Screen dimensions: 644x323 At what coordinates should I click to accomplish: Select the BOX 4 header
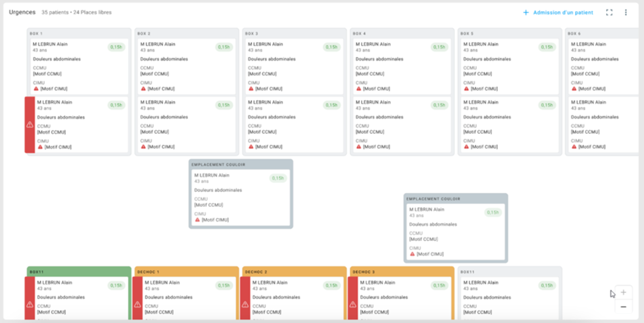point(359,33)
